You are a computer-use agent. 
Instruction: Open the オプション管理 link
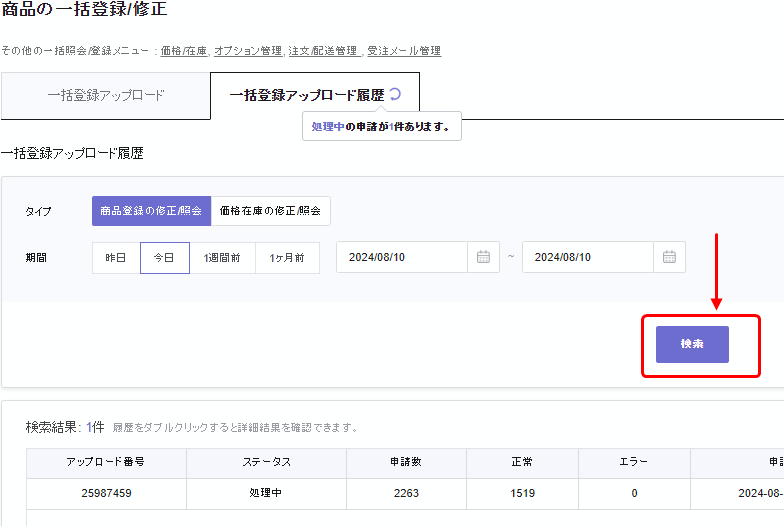248,51
